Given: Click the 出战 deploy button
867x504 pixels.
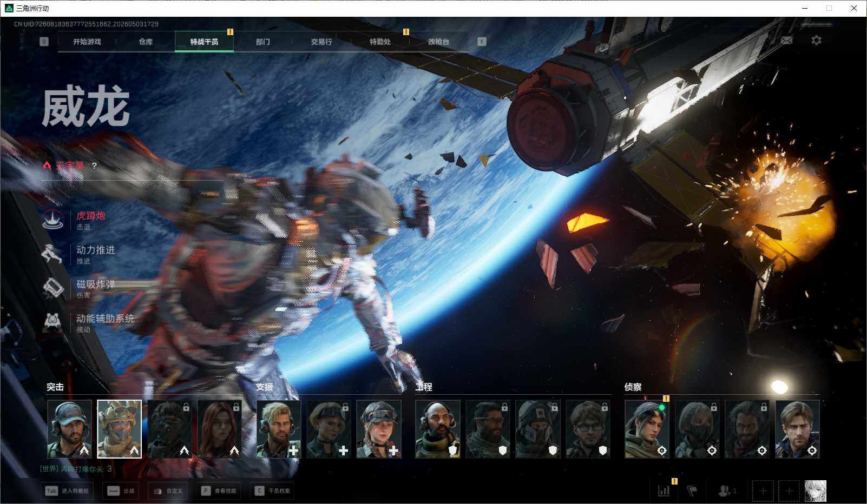Looking at the screenshot, I should [x=121, y=491].
